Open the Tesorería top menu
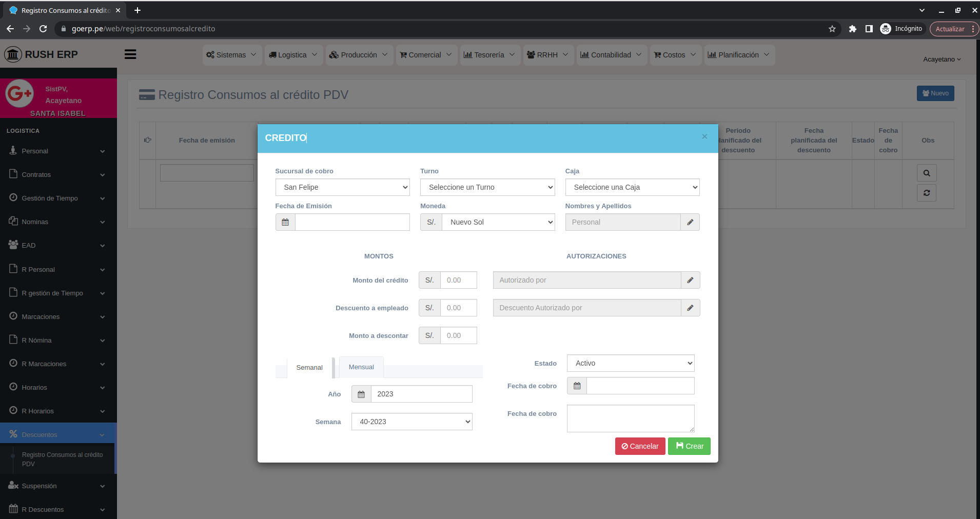 coord(489,55)
